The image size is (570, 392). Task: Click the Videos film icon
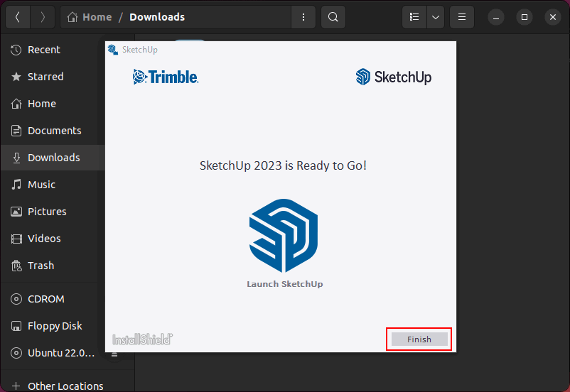[16, 239]
